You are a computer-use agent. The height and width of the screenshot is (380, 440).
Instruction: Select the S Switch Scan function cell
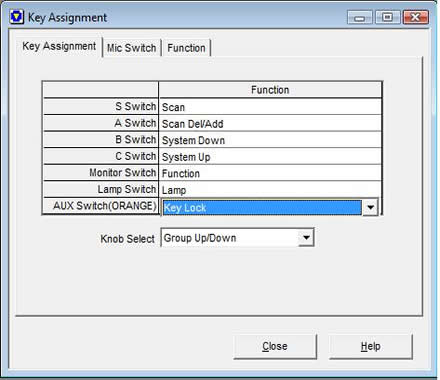pyautogui.click(x=270, y=107)
